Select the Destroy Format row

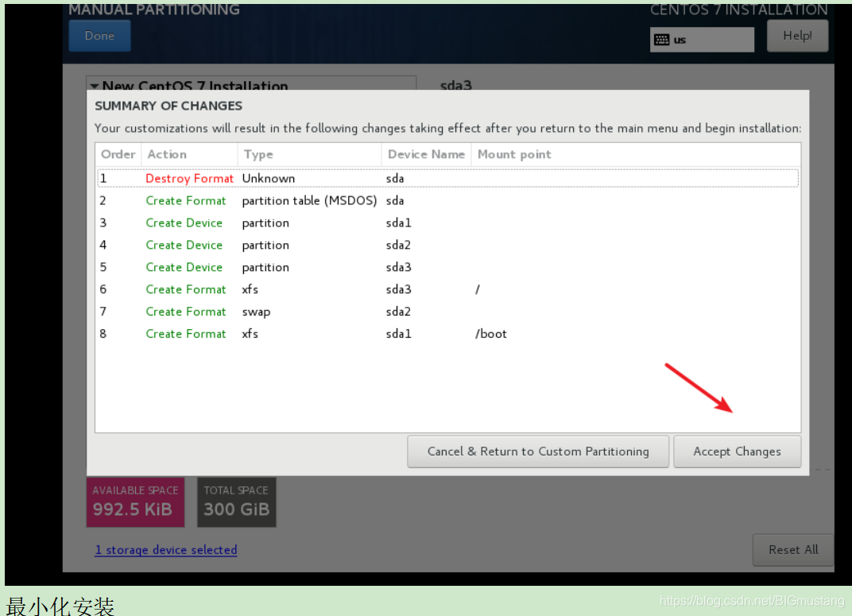447,178
